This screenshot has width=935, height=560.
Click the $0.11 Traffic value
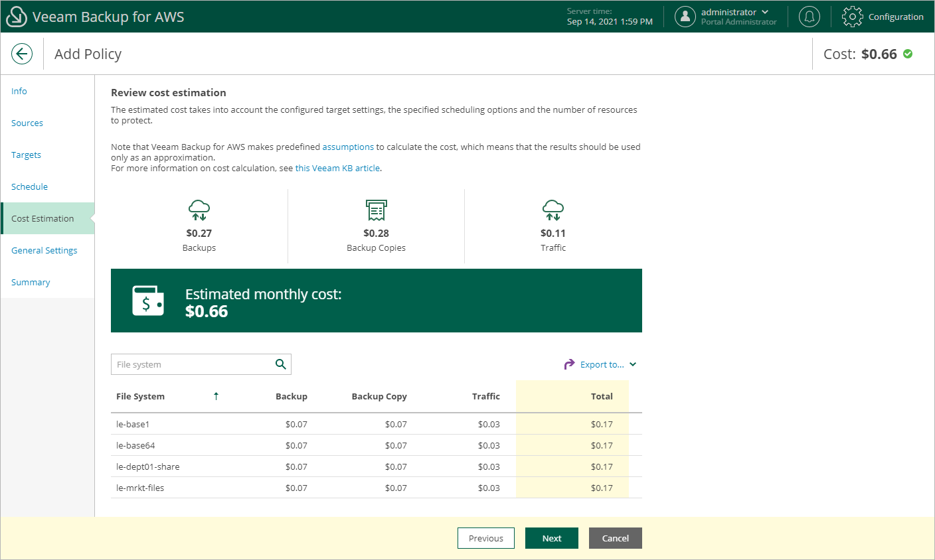pyautogui.click(x=553, y=233)
